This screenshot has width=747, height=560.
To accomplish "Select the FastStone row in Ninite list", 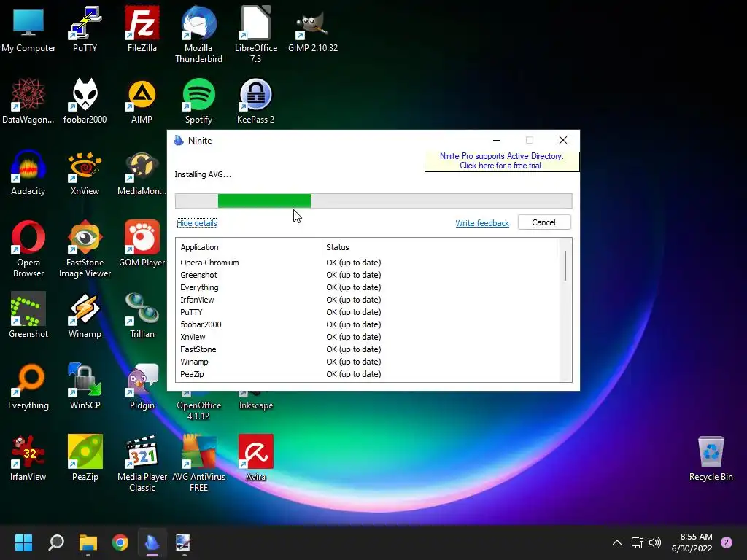I will click(367, 349).
